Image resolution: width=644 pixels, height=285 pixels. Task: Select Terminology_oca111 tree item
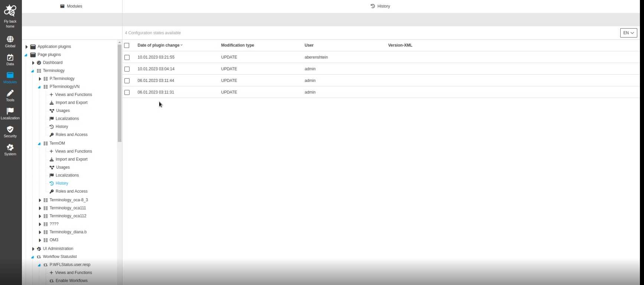pos(68,208)
